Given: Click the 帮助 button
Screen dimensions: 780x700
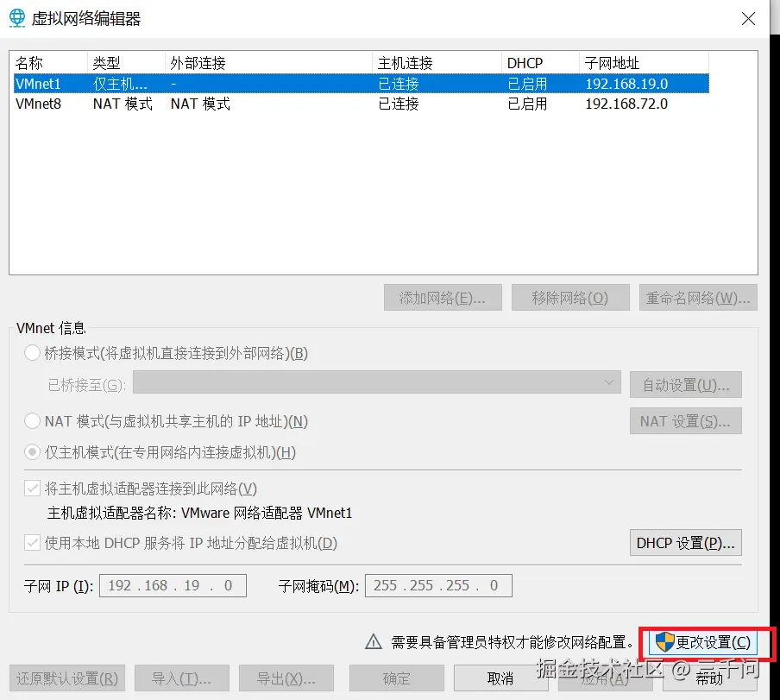Looking at the screenshot, I should pos(710,678).
